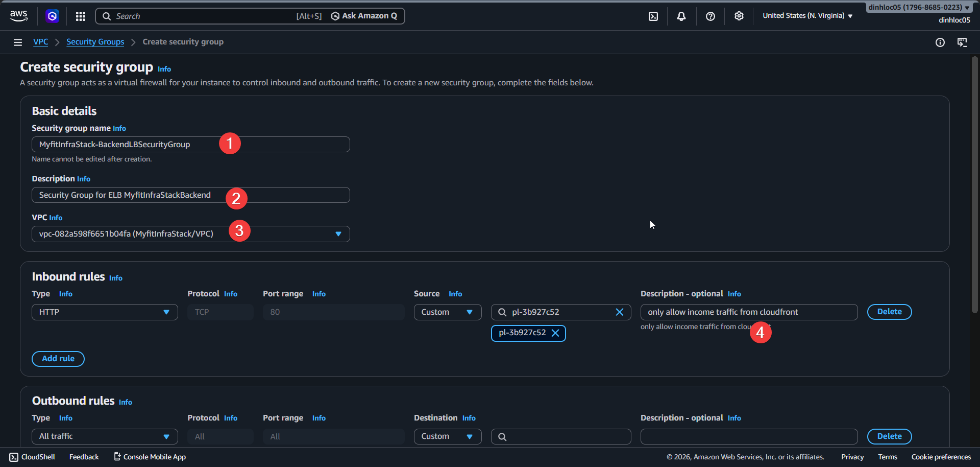Open the AWS services grid menu
This screenshot has width=980, height=467.
tap(81, 16)
